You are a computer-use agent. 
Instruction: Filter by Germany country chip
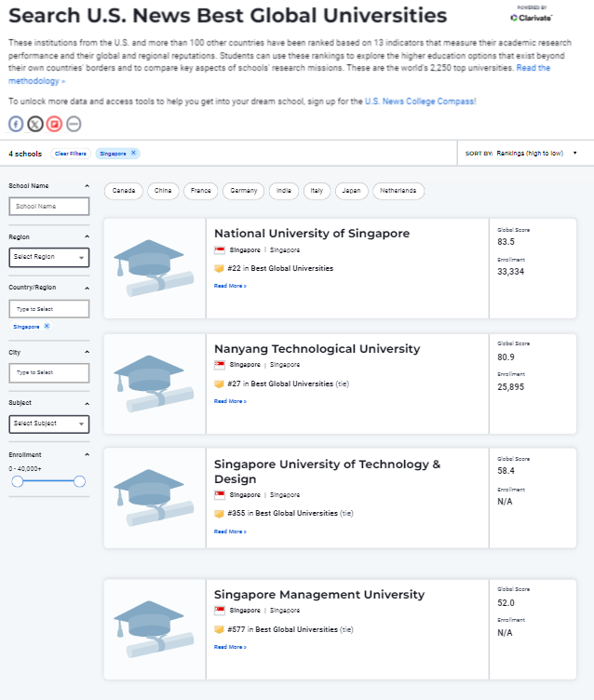click(243, 191)
